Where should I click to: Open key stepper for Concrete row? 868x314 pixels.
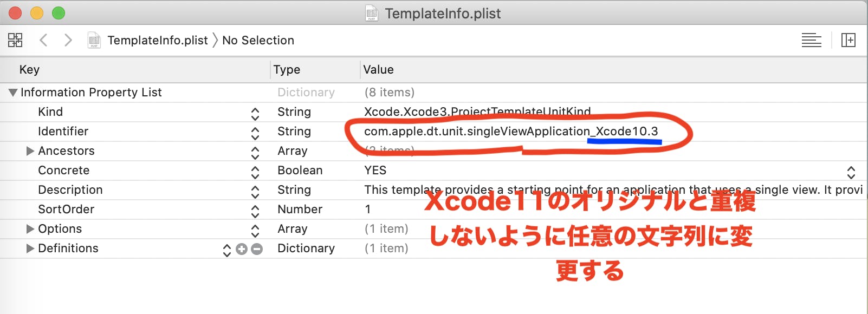[255, 172]
